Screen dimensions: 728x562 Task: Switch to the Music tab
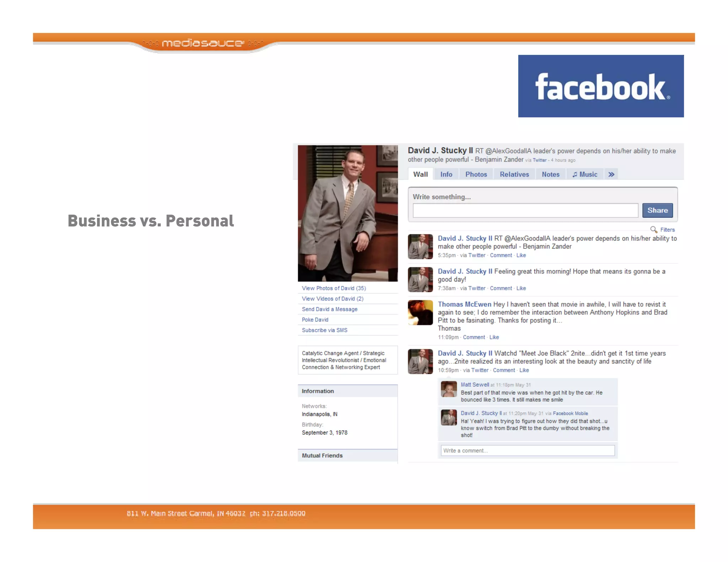585,174
